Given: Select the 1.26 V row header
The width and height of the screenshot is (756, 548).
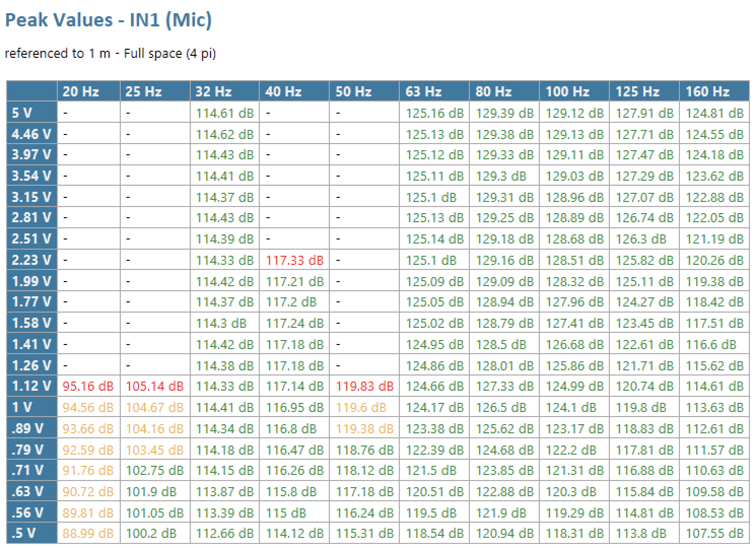Looking at the screenshot, I should (x=31, y=365).
